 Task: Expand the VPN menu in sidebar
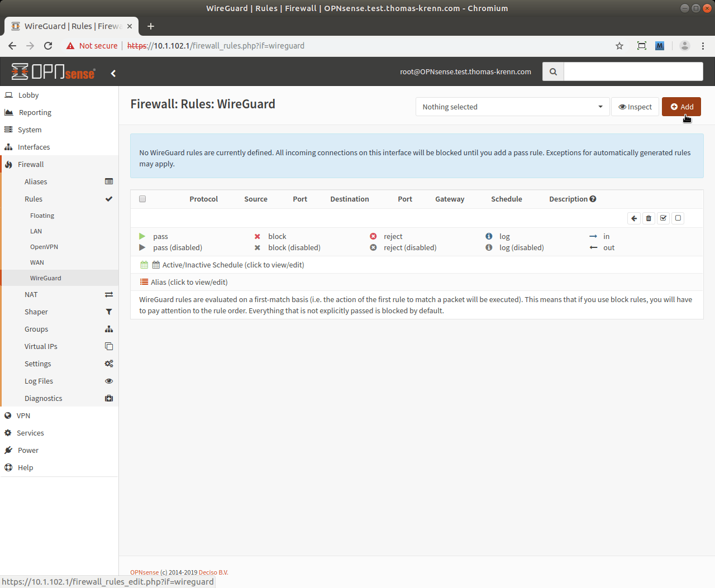pyautogui.click(x=23, y=415)
